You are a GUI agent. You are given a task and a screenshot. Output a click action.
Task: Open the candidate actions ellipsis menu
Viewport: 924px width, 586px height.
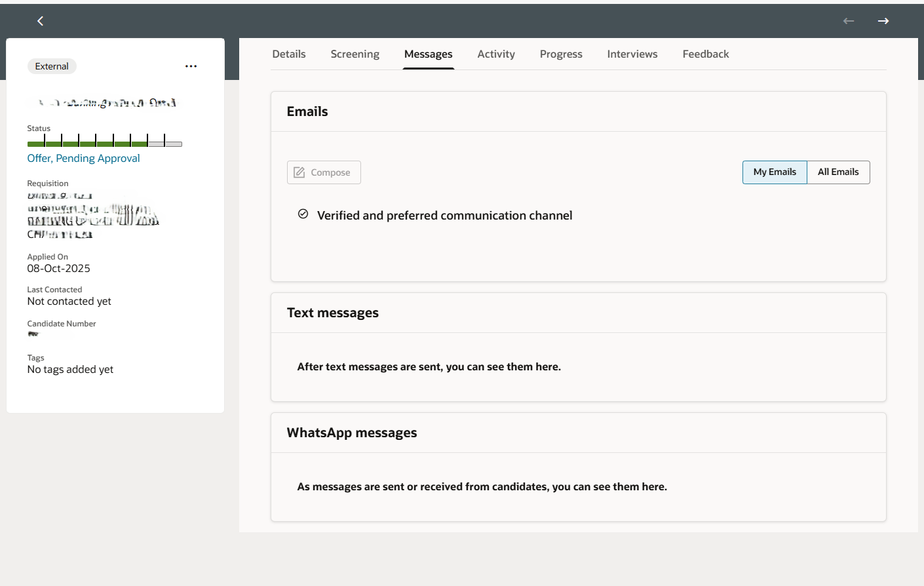coord(191,66)
